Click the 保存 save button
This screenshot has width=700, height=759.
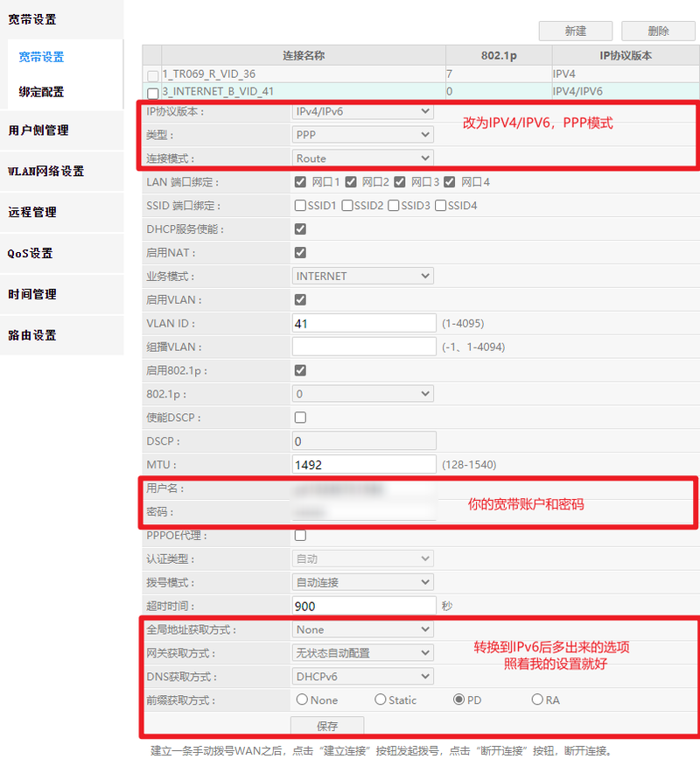[x=327, y=726]
